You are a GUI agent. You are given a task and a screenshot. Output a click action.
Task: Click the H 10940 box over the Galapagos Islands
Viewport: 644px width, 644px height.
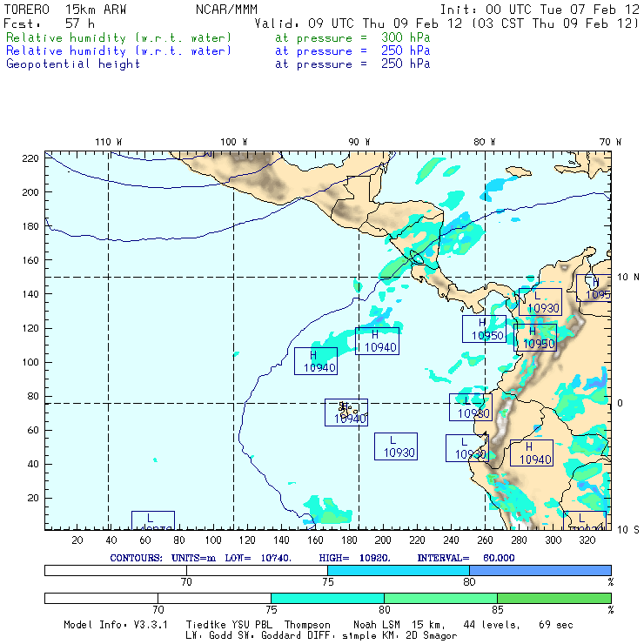346,413
